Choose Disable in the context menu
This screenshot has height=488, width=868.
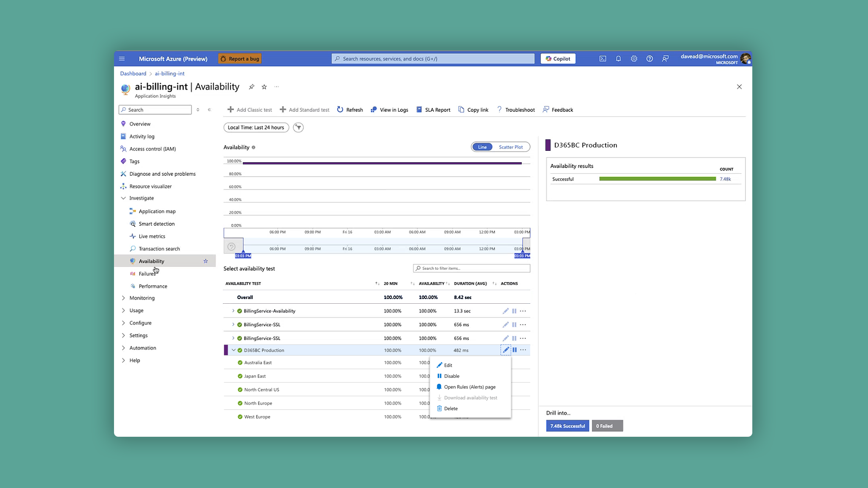451,376
